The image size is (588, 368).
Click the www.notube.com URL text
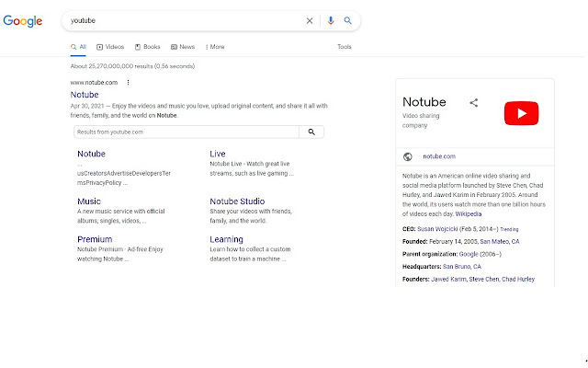(94, 83)
